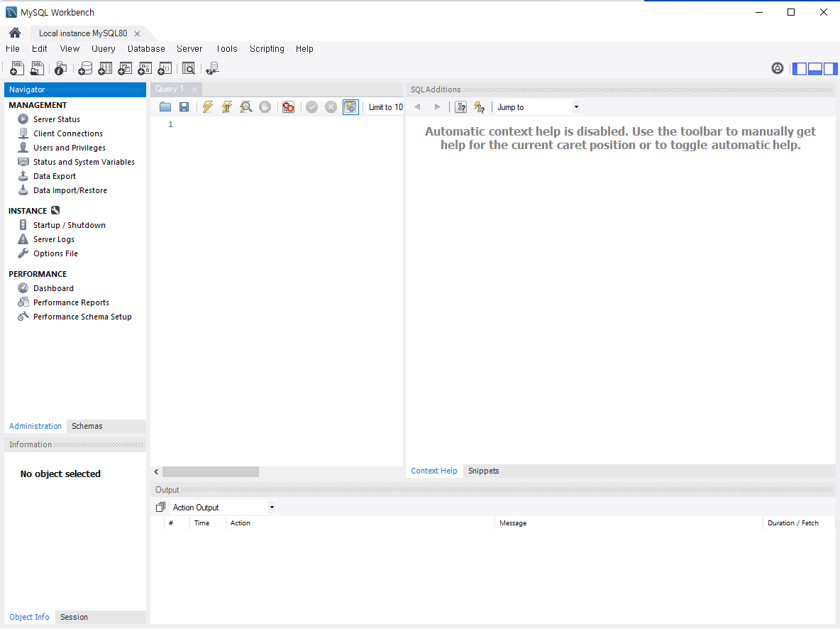840x629 pixels.
Task: Open the schema inspector icon
Action: click(x=60, y=68)
